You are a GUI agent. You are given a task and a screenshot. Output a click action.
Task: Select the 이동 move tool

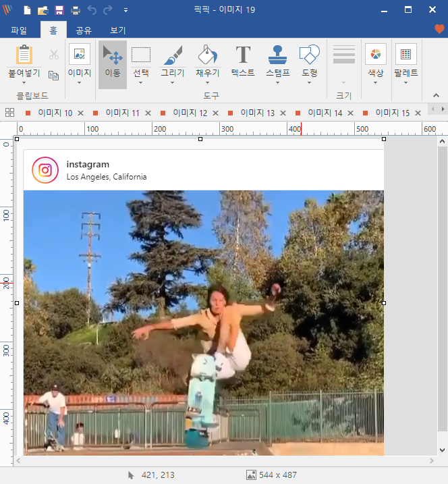(113, 65)
